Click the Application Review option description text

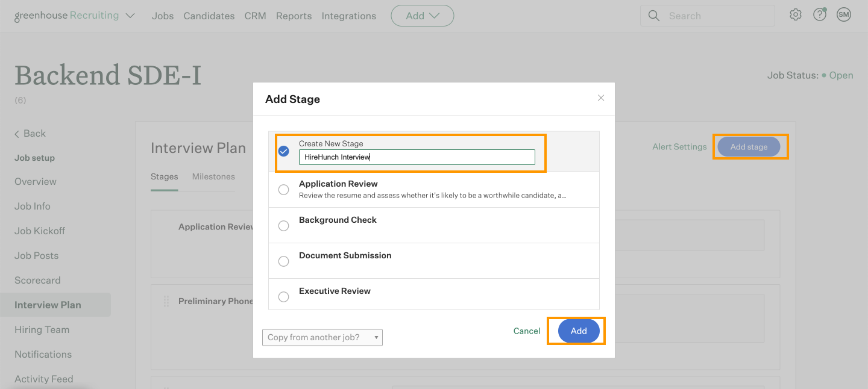pos(432,196)
